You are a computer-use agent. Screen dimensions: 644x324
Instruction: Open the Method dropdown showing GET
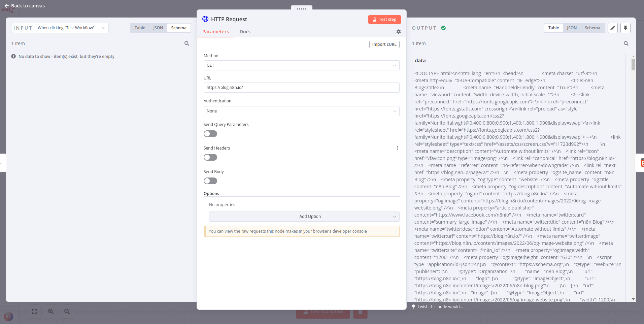pyautogui.click(x=301, y=65)
